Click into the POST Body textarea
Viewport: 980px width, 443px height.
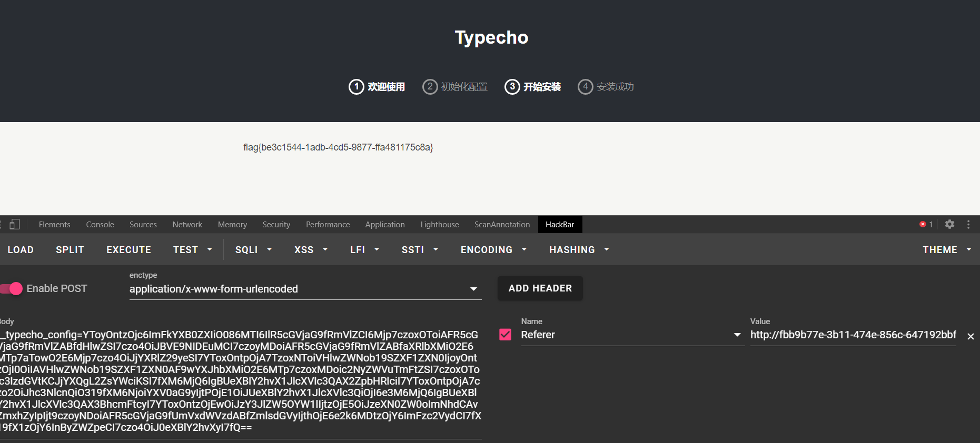point(241,381)
